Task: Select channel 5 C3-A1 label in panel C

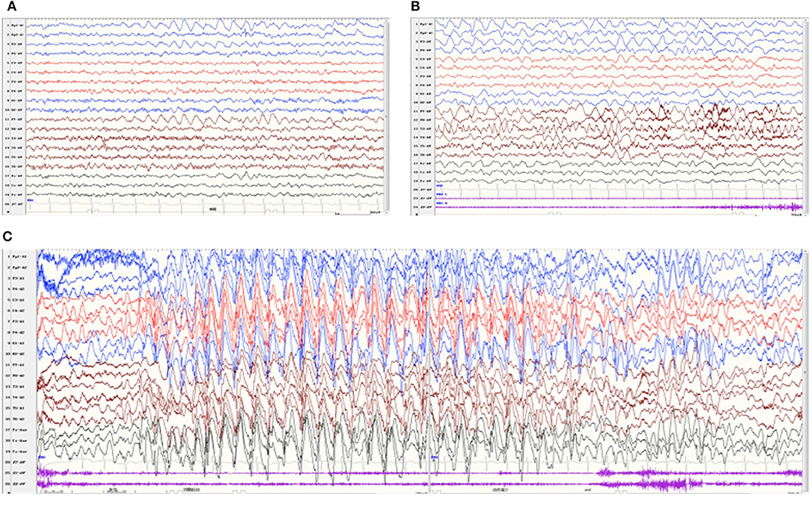Action: pyautogui.click(x=19, y=300)
